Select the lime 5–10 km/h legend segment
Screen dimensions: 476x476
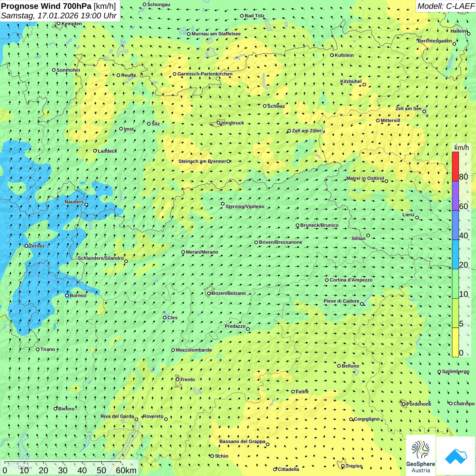455,313
